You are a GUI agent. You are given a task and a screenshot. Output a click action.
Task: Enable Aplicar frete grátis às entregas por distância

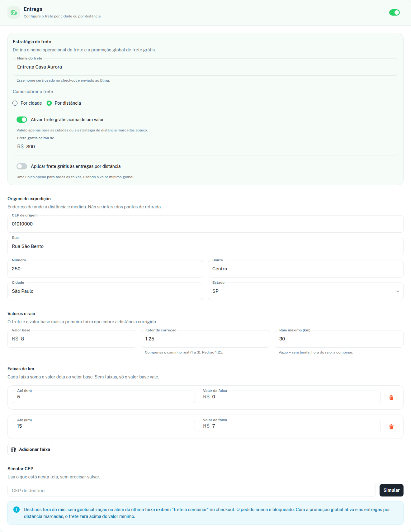click(22, 166)
